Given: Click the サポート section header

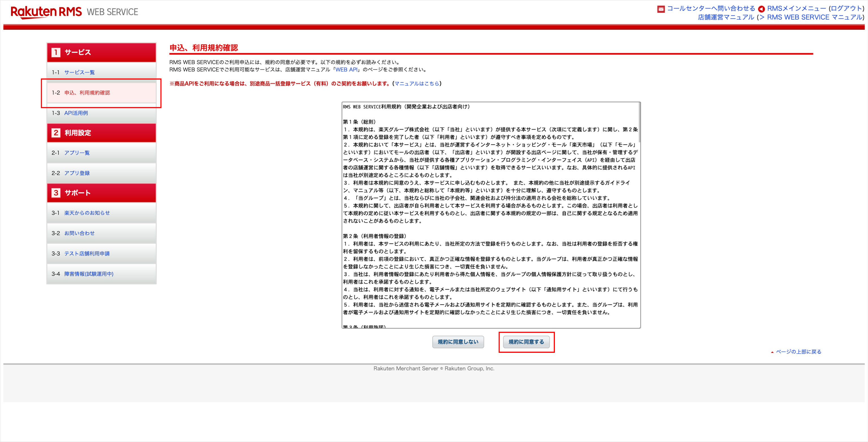Looking at the screenshot, I should click(x=101, y=193).
